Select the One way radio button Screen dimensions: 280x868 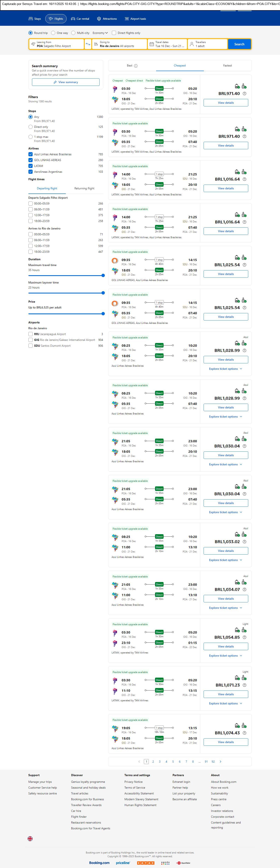coord(53,33)
